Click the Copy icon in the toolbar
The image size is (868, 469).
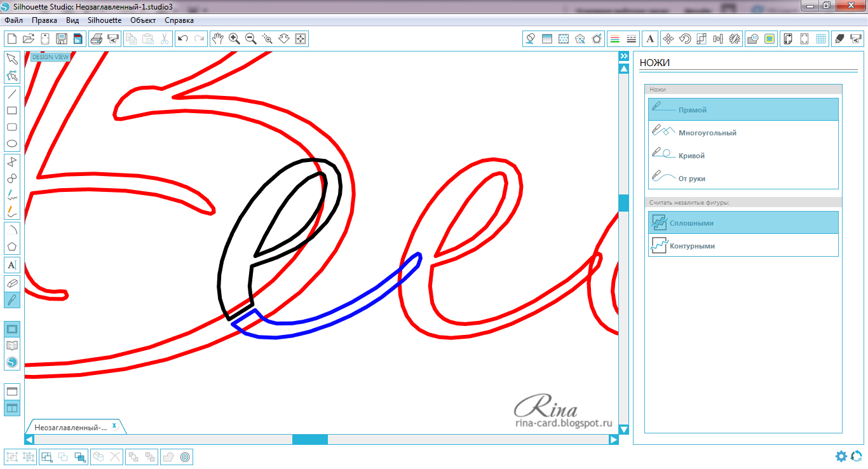point(132,39)
